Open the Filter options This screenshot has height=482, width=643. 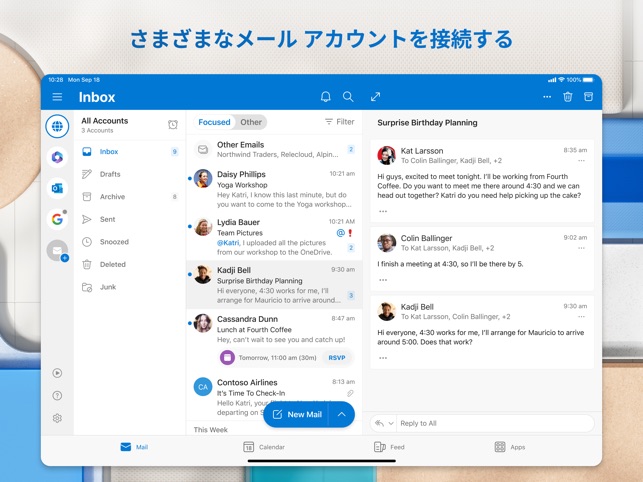(x=340, y=122)
